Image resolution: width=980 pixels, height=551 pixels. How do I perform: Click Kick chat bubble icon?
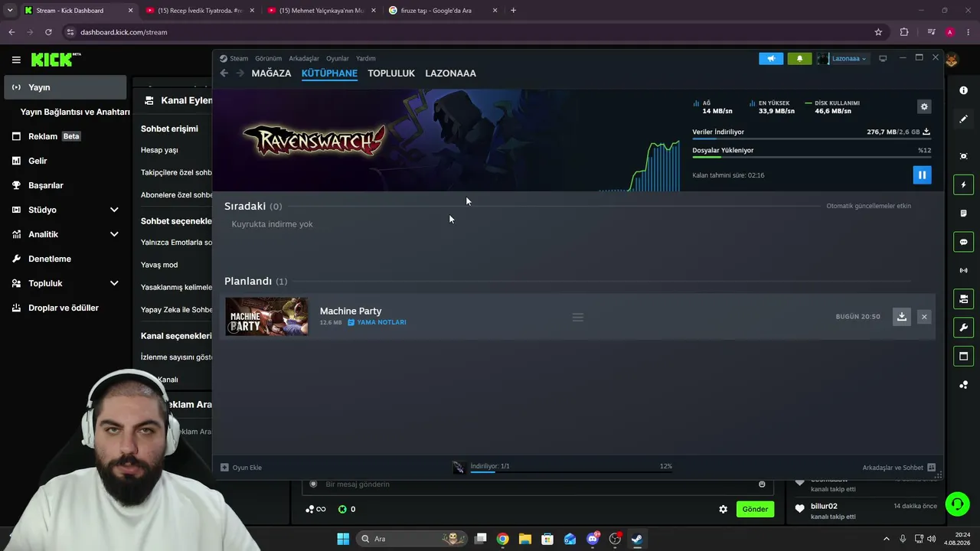[963, 242]
